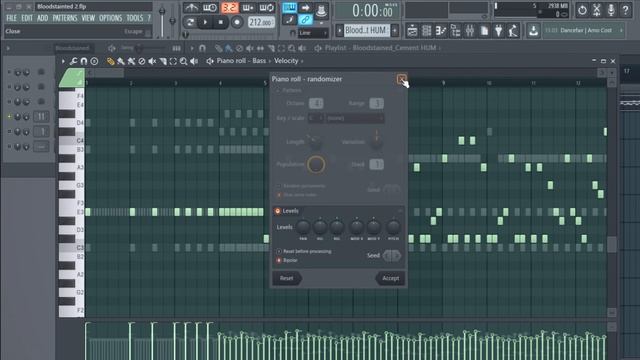640x360 pixels.
Task: Open the Velocity event lane selector
Action: (286, 61)
